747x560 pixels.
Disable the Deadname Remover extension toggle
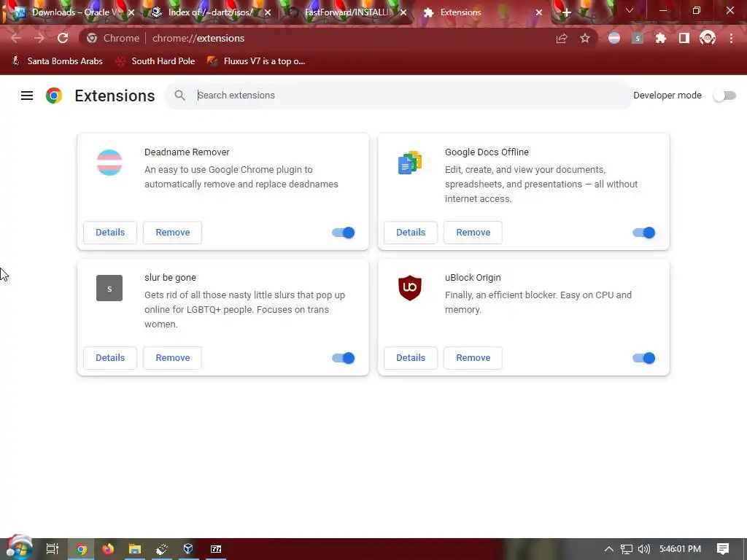(x=343, y=233)
